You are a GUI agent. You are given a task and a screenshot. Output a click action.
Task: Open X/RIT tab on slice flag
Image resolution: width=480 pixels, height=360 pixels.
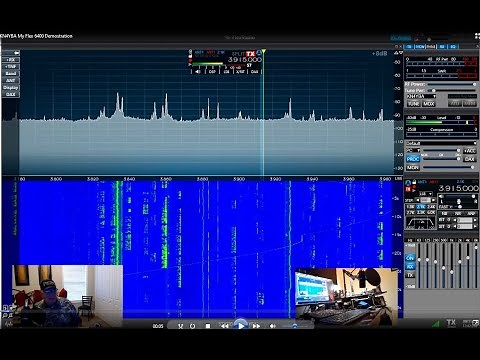(x=240, y=72)
